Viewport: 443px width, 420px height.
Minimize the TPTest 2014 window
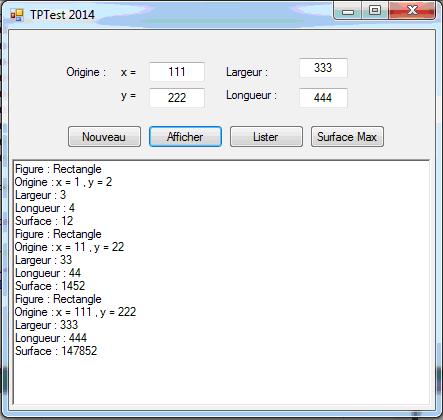348,12
